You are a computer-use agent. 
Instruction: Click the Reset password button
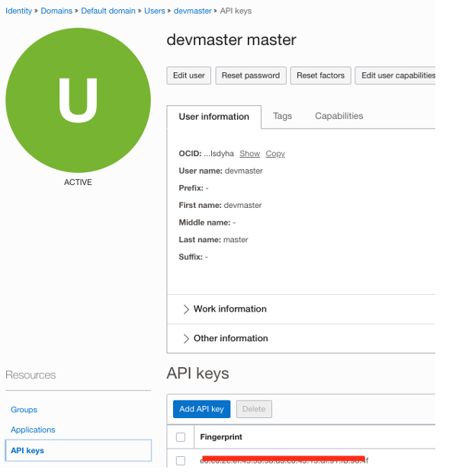pyautogui.click(x=251, y=75)
